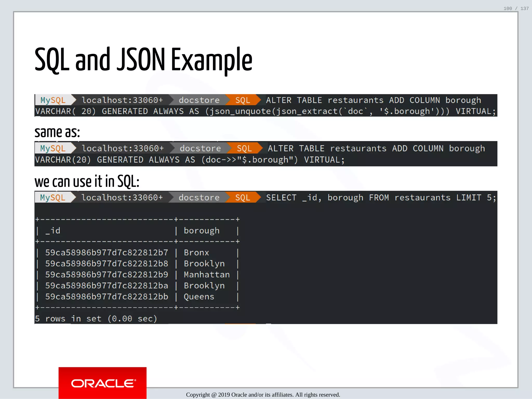The width and height of the screenshot is (532, 399).
Task: Click 'docstore' in the second prompt
Action: coord(200,148)
